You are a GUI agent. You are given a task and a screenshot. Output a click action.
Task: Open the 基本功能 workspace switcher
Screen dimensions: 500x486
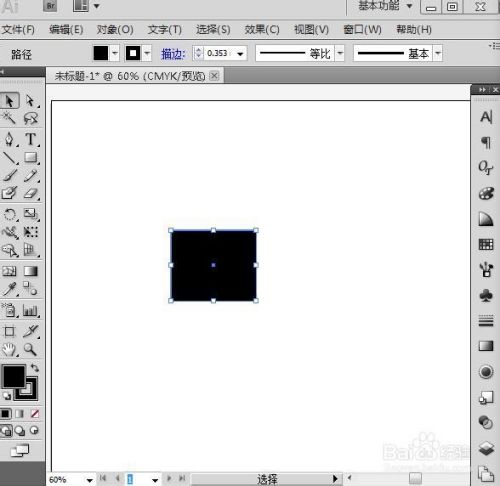tap(385, 6)
